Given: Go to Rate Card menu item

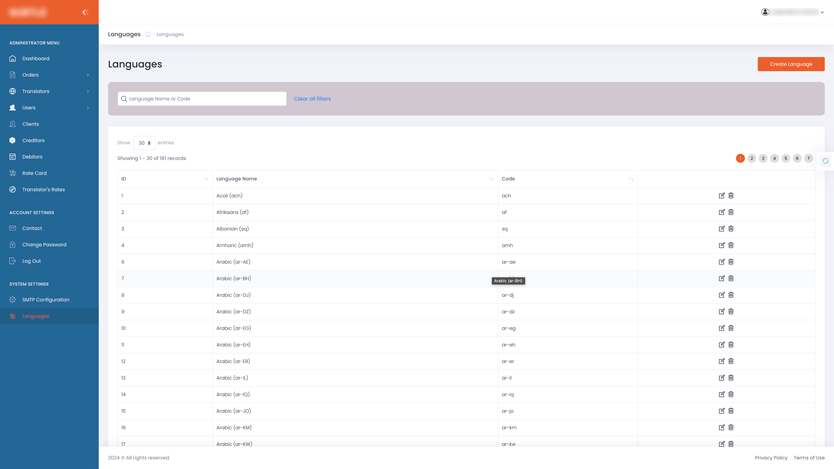Looking at the screenshot, I should point(34,173).
